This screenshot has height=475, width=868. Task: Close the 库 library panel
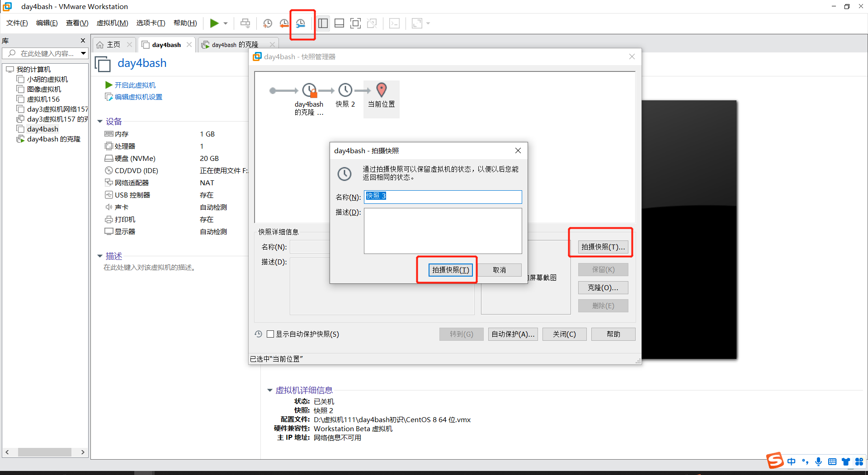coord(83,41)
